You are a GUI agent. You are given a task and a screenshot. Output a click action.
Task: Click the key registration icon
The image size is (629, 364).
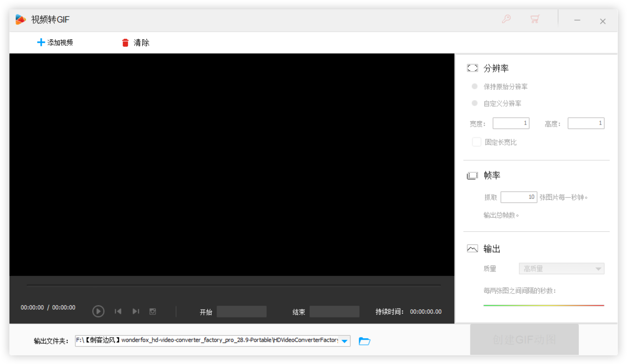506,19
